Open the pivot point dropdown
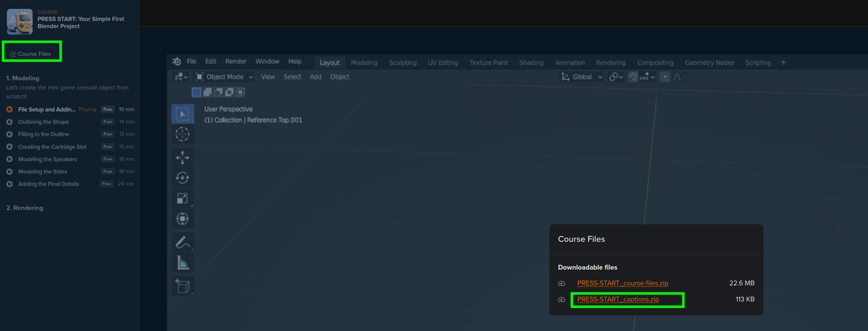Viewport: 868px width, 331px height. pyautogui.click(x=616, y=77)
